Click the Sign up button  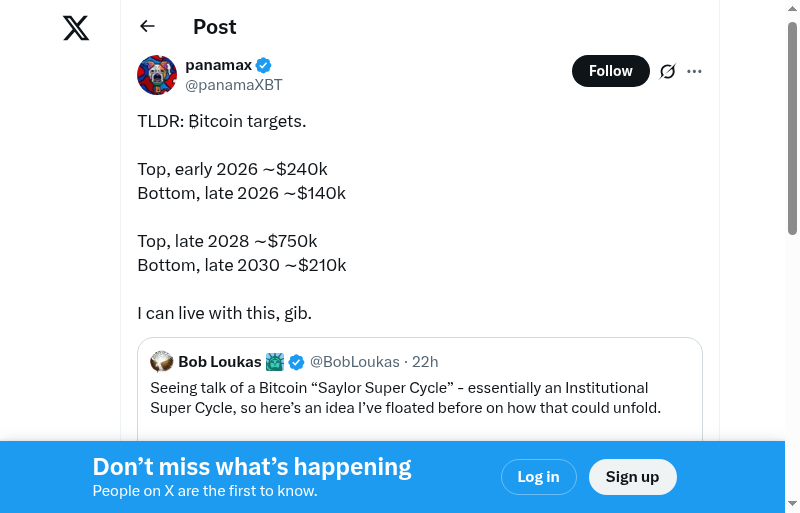pyautogui.click(x=632, y=477)
